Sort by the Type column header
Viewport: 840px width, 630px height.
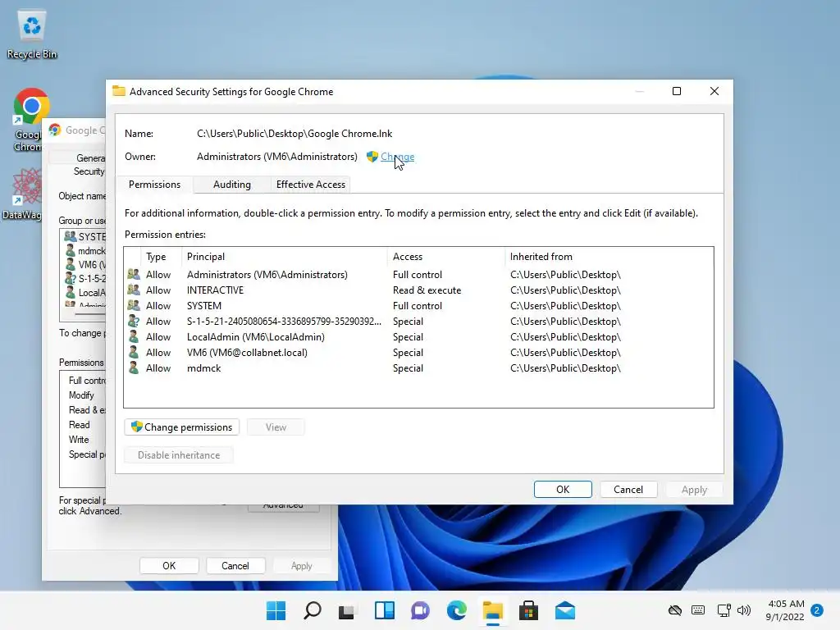tap(161, 257)
